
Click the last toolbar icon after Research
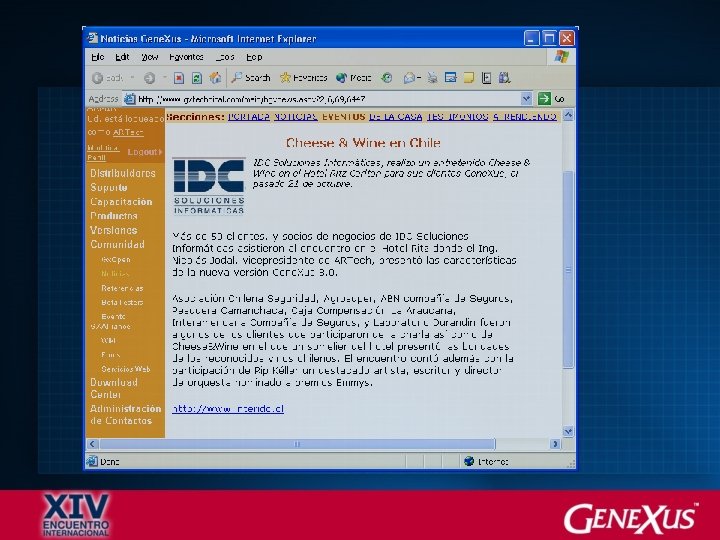tap(505, 78)
